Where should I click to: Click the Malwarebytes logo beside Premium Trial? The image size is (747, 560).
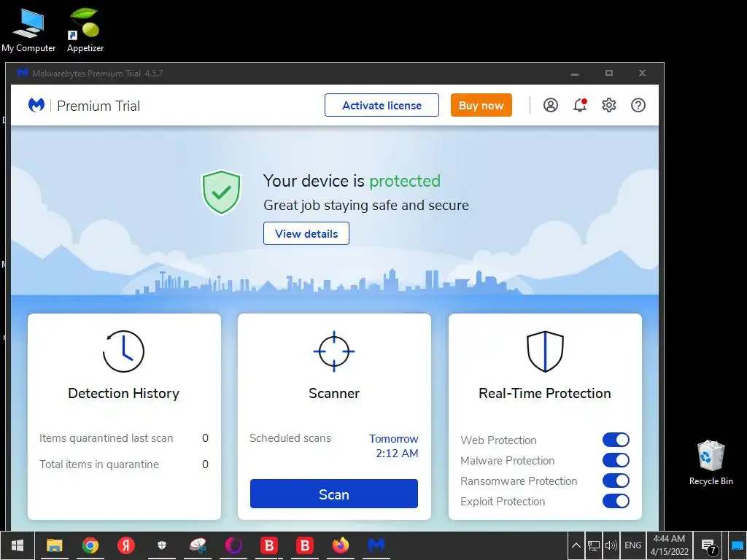click(x=36, y=105)
